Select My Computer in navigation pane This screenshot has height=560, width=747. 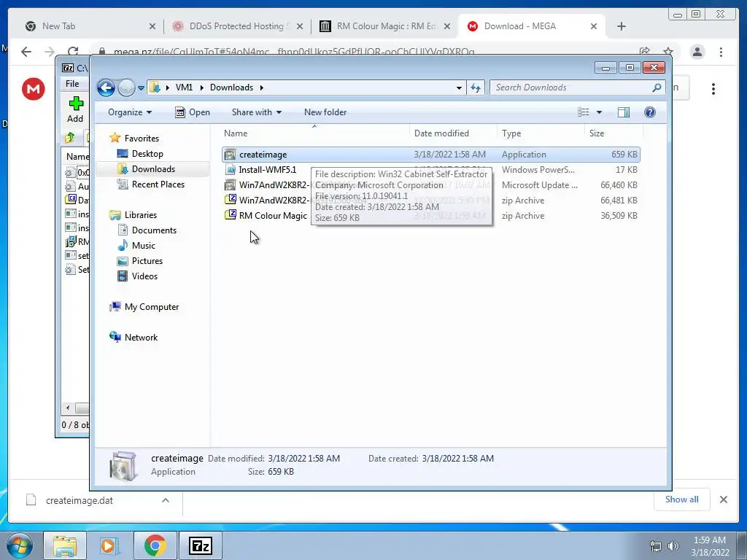coord(152,307)
